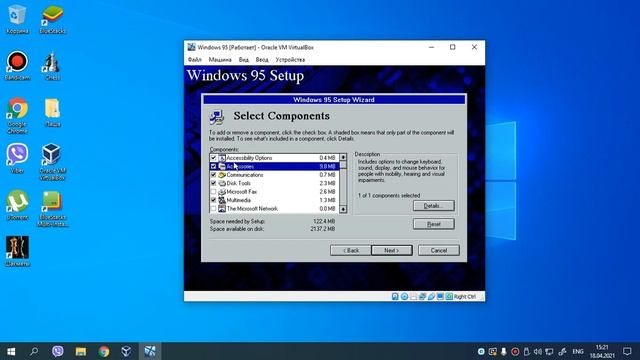Select the Bandicam desktop shortcut
Viewport: 640px width, 360px height.
(17, 66)
